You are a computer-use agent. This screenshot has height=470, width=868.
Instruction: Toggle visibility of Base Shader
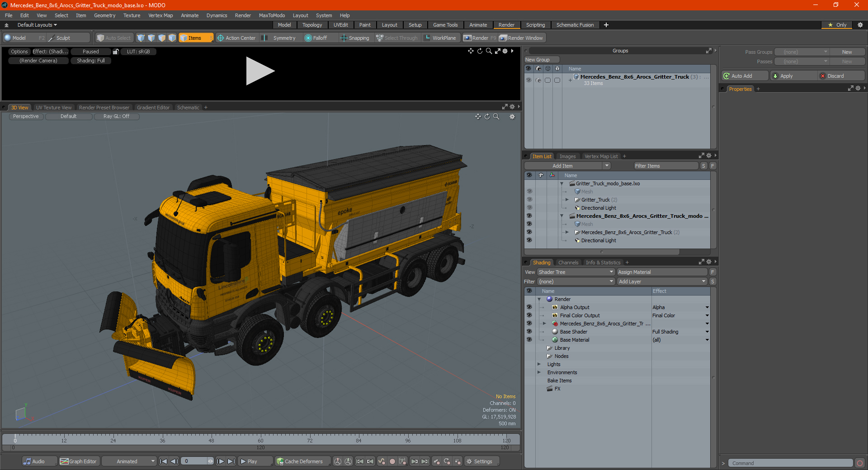pyautogui.click(x=529, y=332)
